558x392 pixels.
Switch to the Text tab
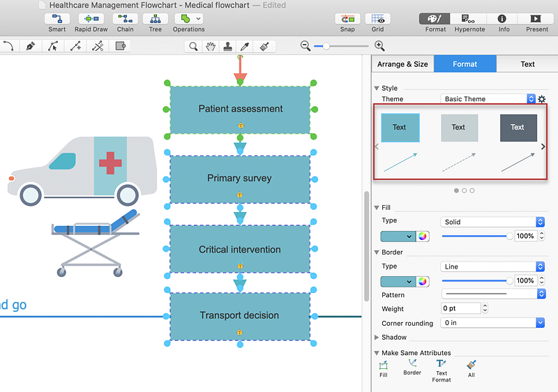coord(527,64)
